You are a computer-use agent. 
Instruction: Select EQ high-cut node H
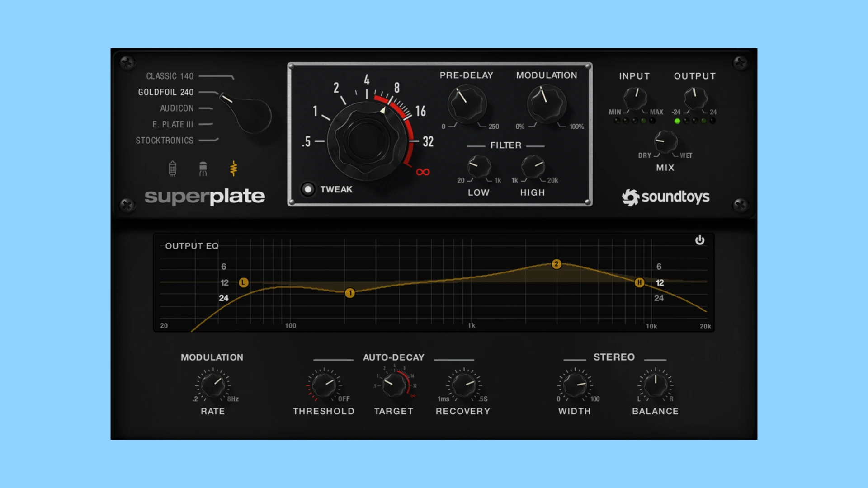point(639,283)
